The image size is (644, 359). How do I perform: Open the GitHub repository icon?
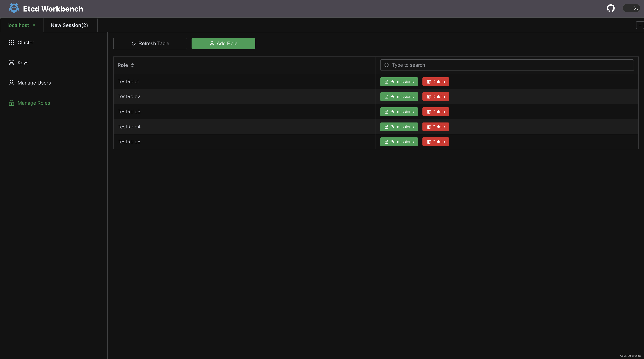611,8
